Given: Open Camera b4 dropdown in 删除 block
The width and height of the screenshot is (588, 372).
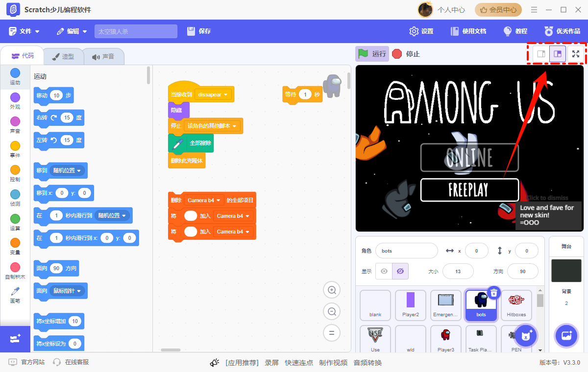Looking at the screenshot, I should tap(204, 200).
